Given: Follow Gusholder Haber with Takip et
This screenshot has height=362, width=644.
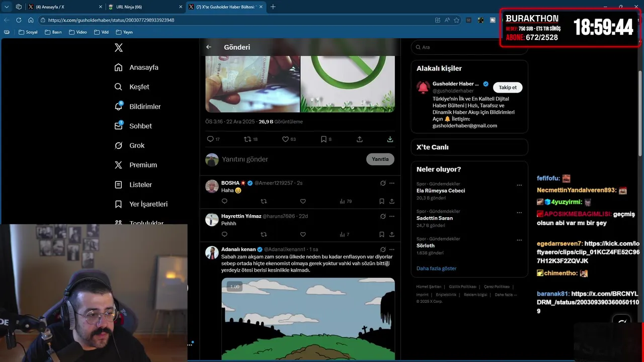Looking at the screenshot, I should (x=508, y=87).
